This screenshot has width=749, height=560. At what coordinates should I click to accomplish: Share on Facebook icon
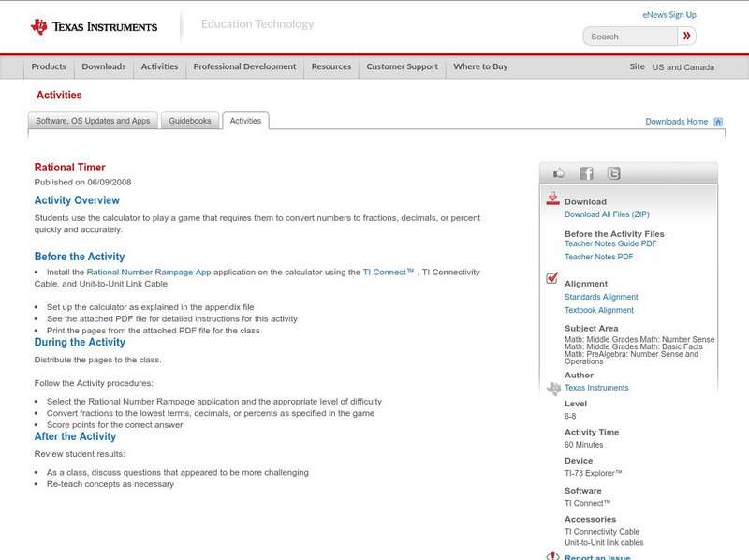click(586, 173)
